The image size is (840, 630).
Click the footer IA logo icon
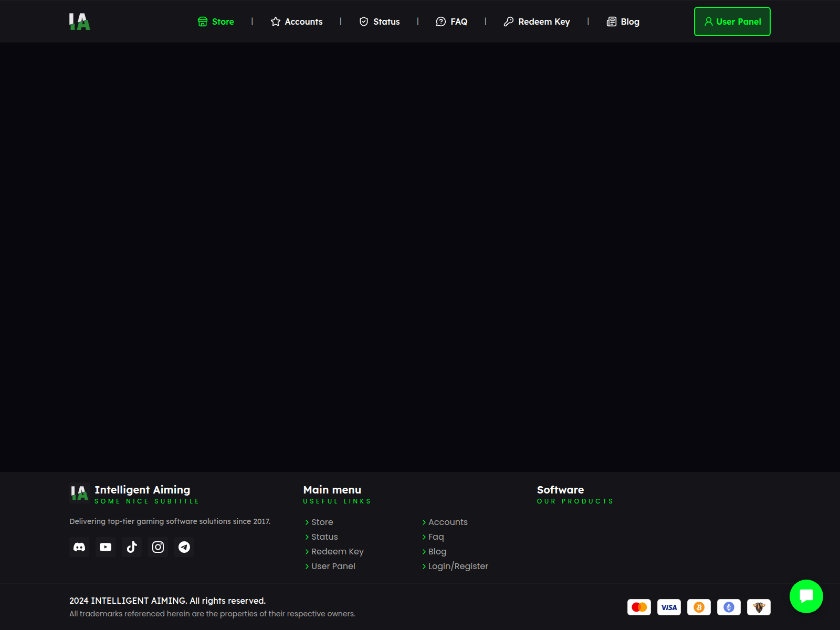(x=80, y=493)
